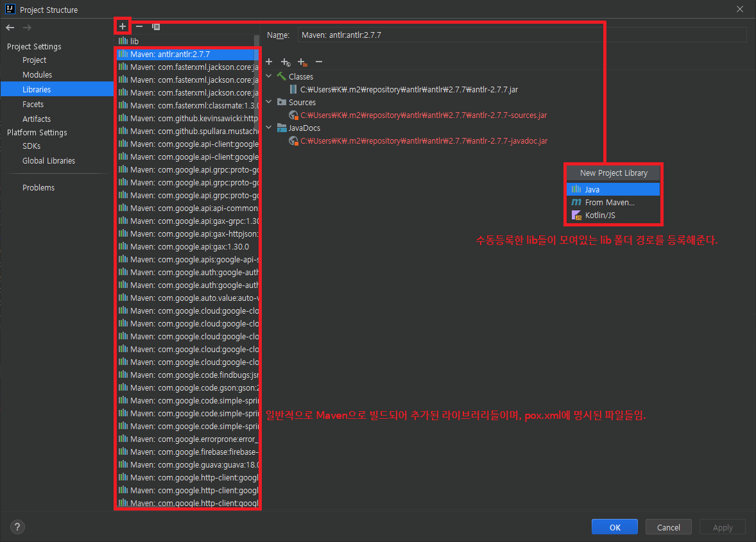Open the Artifacts settings page
This screenshot has height=542, width=756.
(x=37, y=119)
